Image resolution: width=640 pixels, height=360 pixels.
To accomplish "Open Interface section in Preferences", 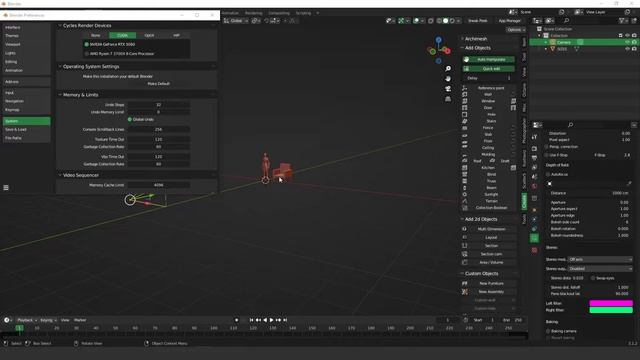I will [x=27, y=27].
